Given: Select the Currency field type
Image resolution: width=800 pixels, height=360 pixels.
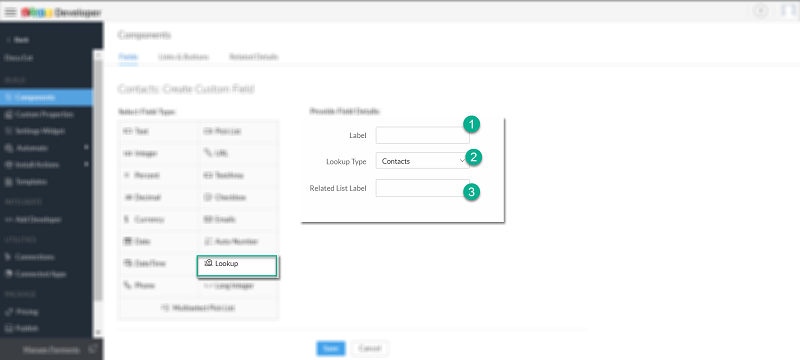Looking at the screenshot, I should (158, 219).
